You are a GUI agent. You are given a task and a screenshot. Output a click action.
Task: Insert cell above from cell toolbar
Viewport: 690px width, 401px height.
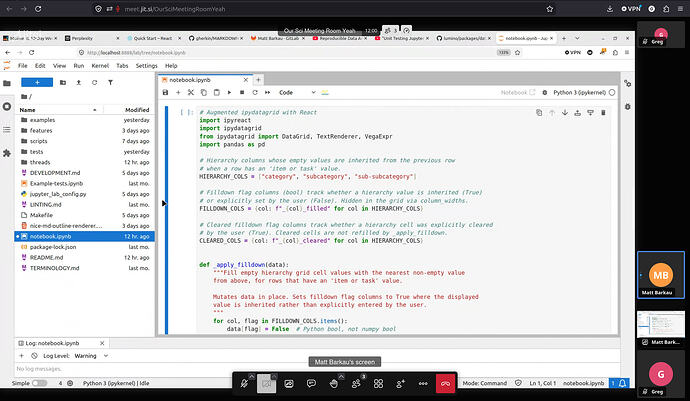pos(577,113)
